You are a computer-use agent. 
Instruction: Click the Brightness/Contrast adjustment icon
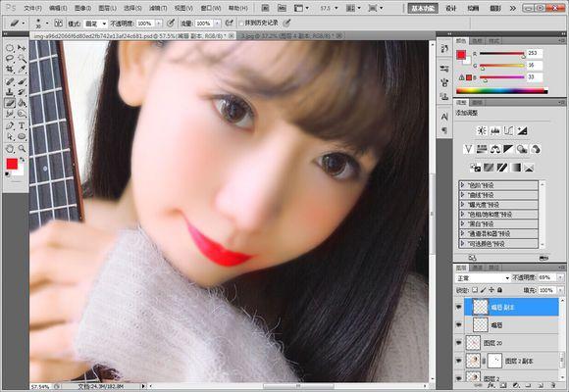(482, 131)
